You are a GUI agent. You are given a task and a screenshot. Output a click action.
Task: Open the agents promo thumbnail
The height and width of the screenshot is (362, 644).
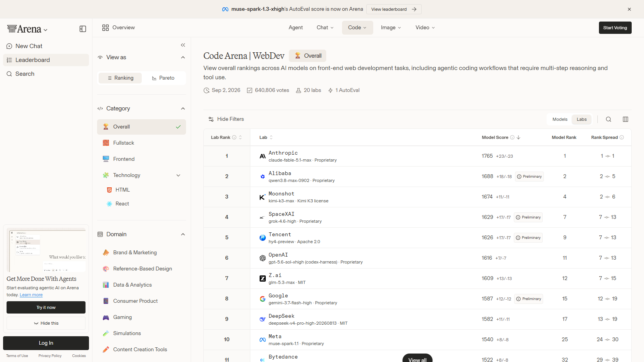(46, 250)
